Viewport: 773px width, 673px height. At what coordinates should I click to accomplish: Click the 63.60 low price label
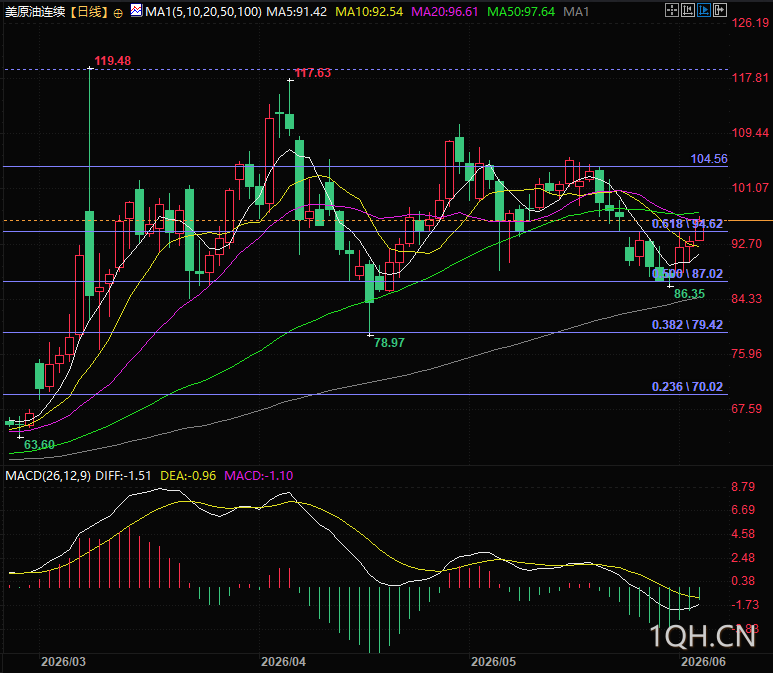(39, 444)
